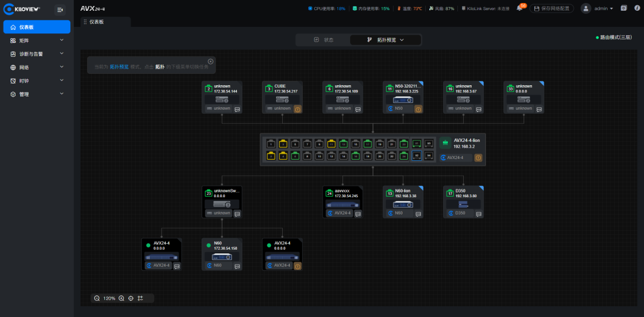Click the X4 fiber port on the switch

[429, 156]
